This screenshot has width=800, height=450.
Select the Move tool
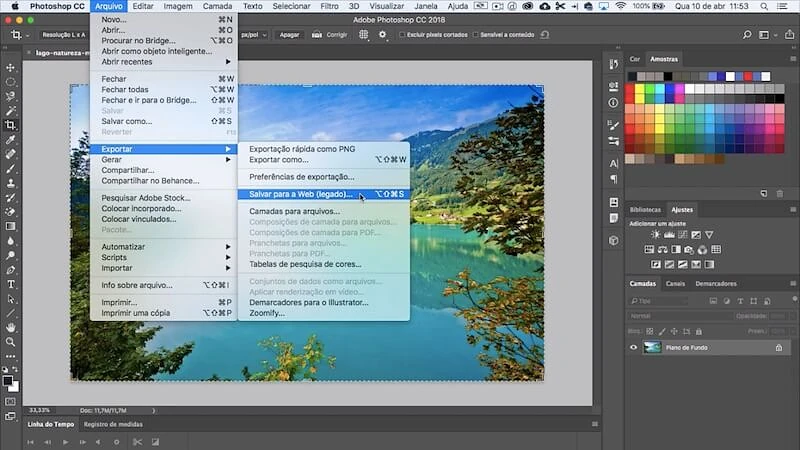click(x=10, y=67)
